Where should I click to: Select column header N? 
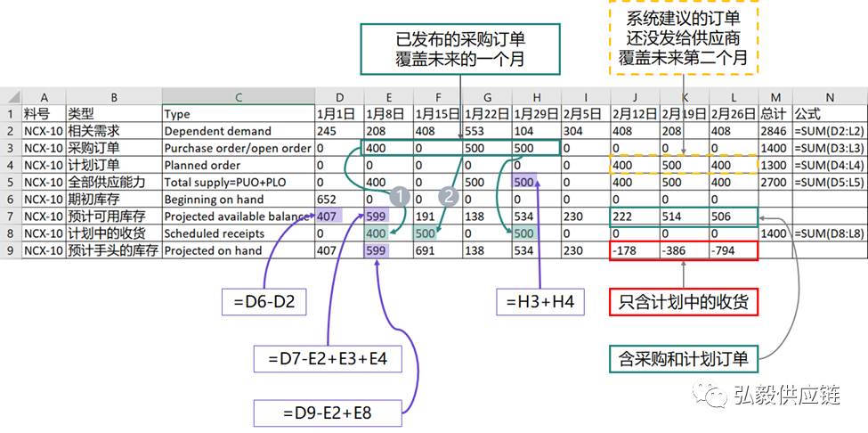829,97
